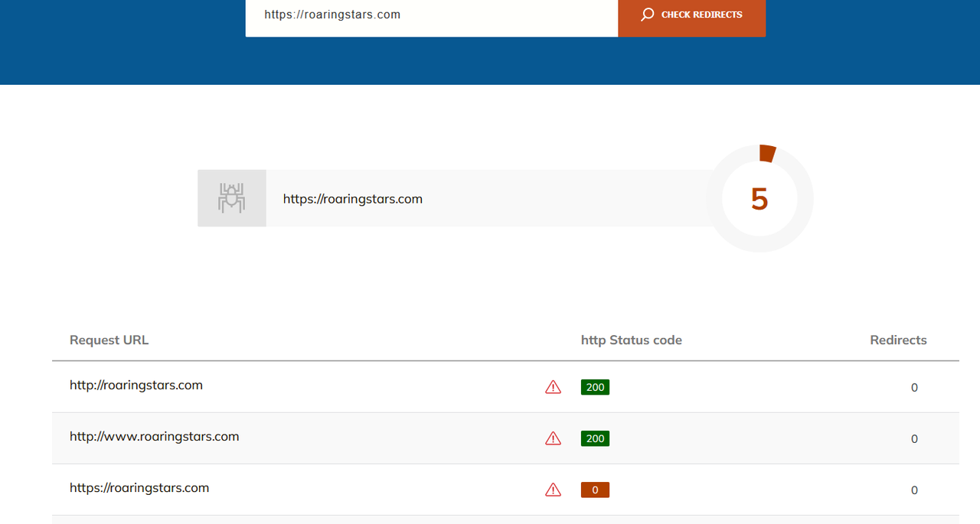Open the https://roaringstars.com table row URL
Screen dimensions: 980x524
point(139,488)
